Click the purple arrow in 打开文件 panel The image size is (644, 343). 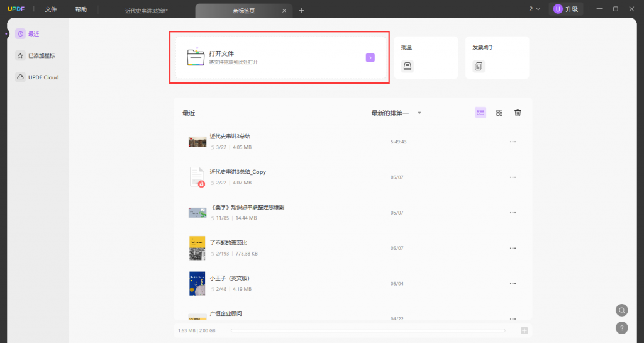pos(370,57)
